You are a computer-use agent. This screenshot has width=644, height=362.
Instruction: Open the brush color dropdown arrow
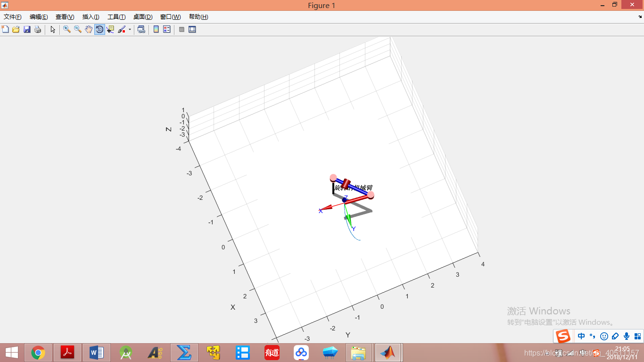click(x=130, y=29)
